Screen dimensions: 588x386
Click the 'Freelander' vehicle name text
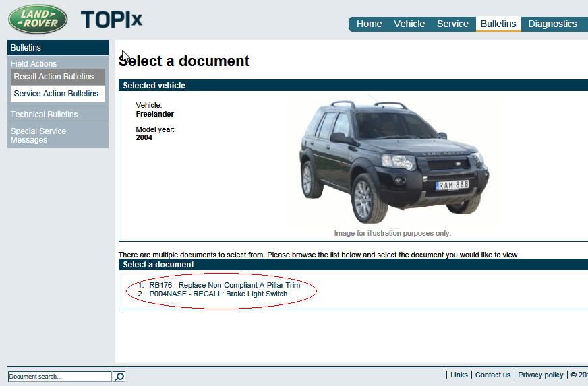tap(154, 114)
